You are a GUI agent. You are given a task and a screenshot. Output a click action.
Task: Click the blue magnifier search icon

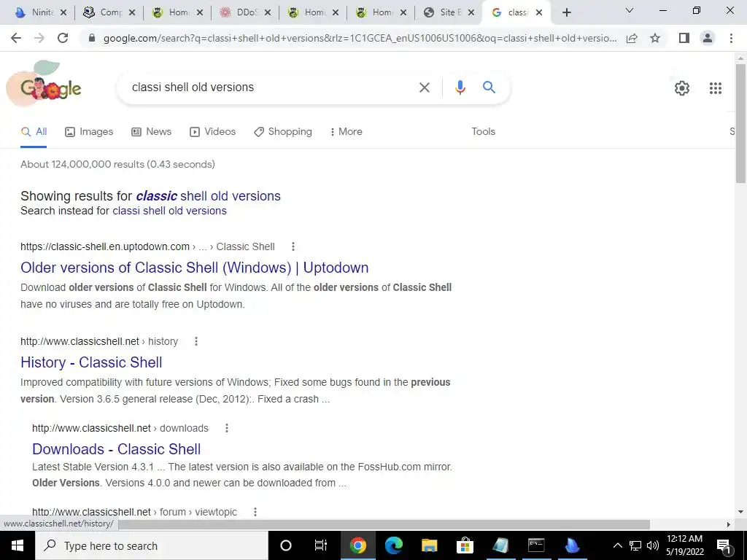pyautogui.click(x=489, y=87)
